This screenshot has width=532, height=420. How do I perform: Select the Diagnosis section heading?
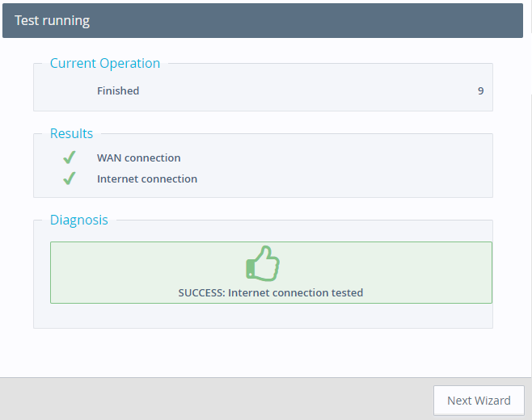(x=78, y=220)
